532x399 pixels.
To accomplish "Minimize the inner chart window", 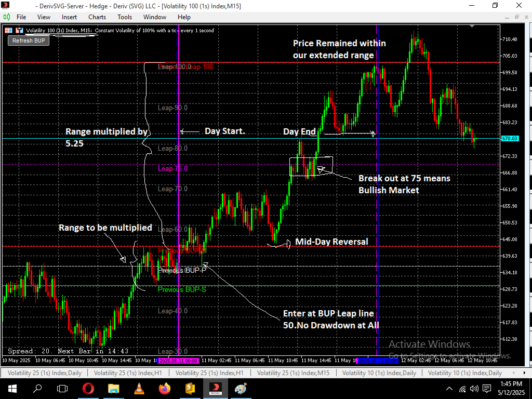I will click(507, 17).
